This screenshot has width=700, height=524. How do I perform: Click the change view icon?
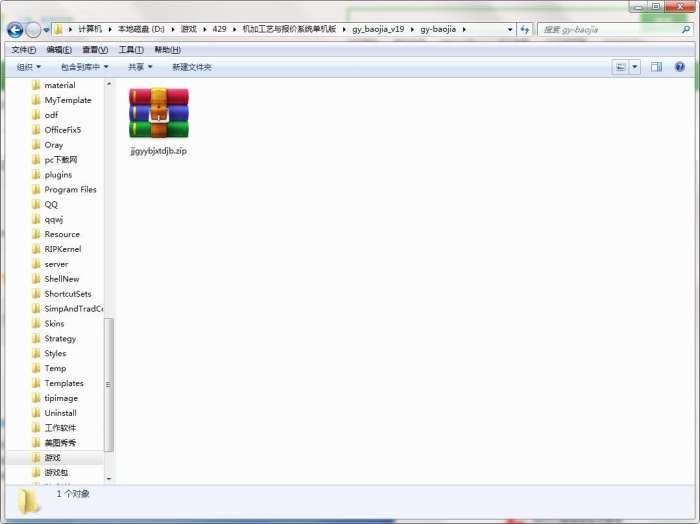[x=621, y=67]
